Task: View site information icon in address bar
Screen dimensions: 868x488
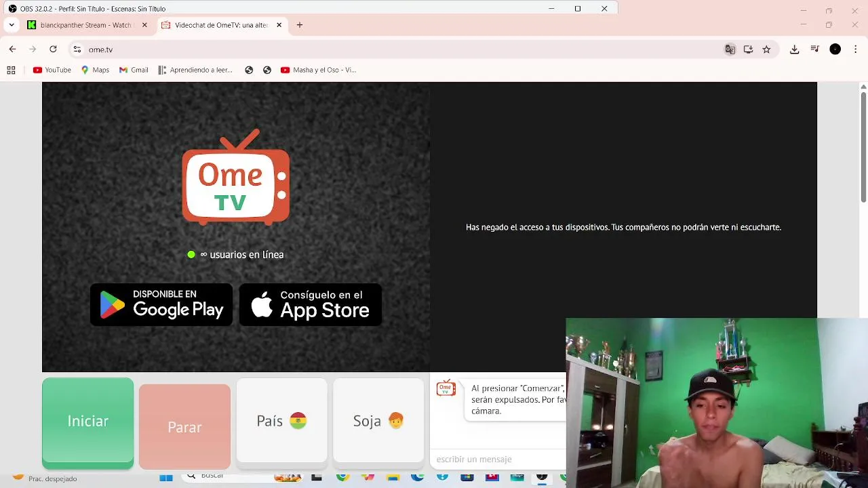Action: [x=77, y=49]
